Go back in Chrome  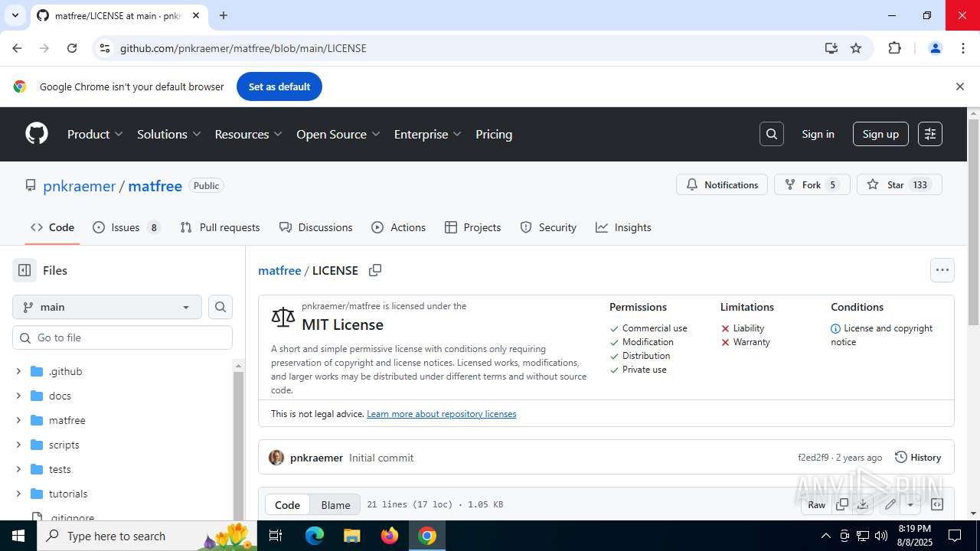[17, 48]
